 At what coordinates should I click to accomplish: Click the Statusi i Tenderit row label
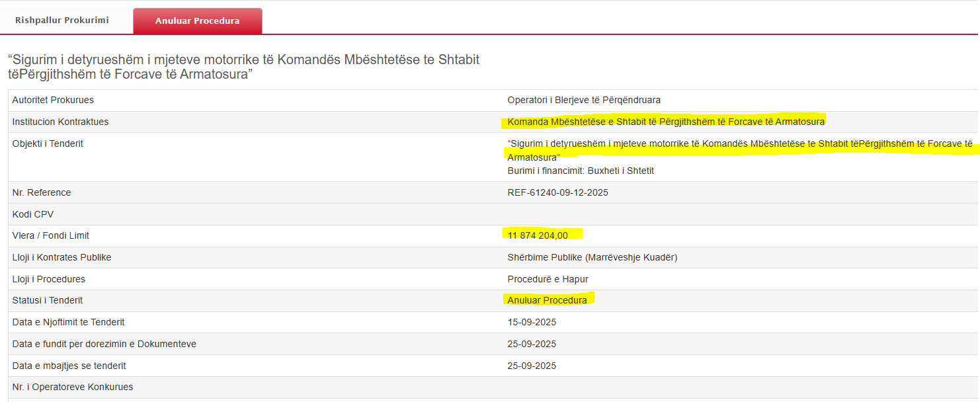[x=48, y=300]
